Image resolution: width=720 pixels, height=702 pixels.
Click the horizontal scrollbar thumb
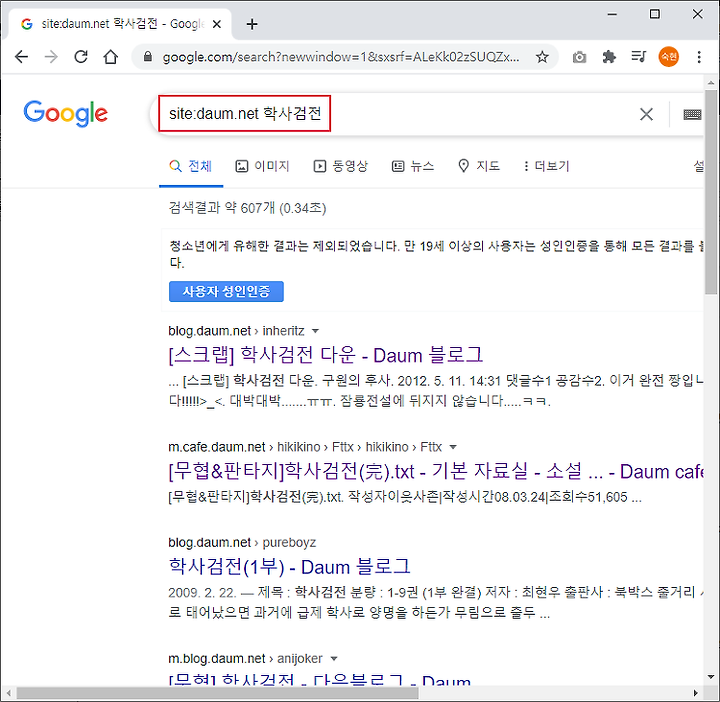coord(217,693)
